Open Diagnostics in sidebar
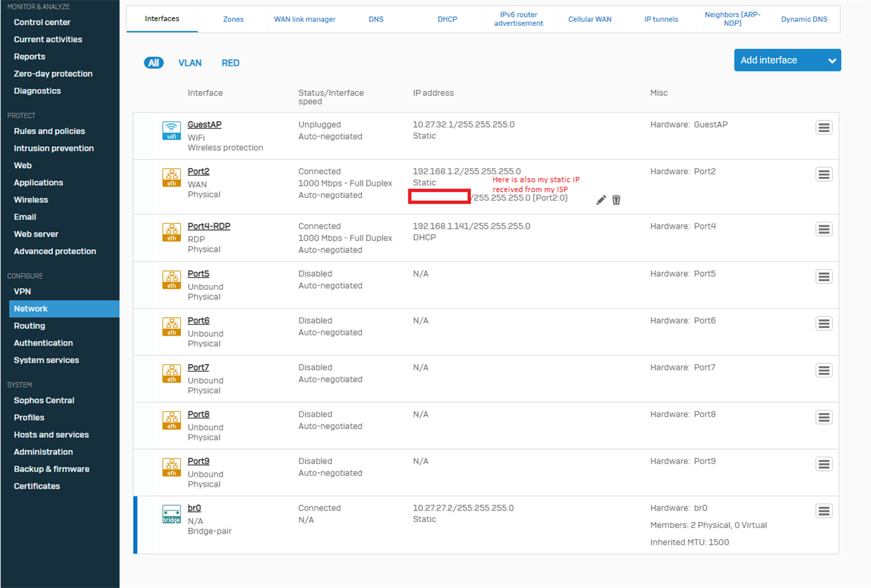Image resolution: width=871 pixels, height=588 pixels. coord(37,91)
